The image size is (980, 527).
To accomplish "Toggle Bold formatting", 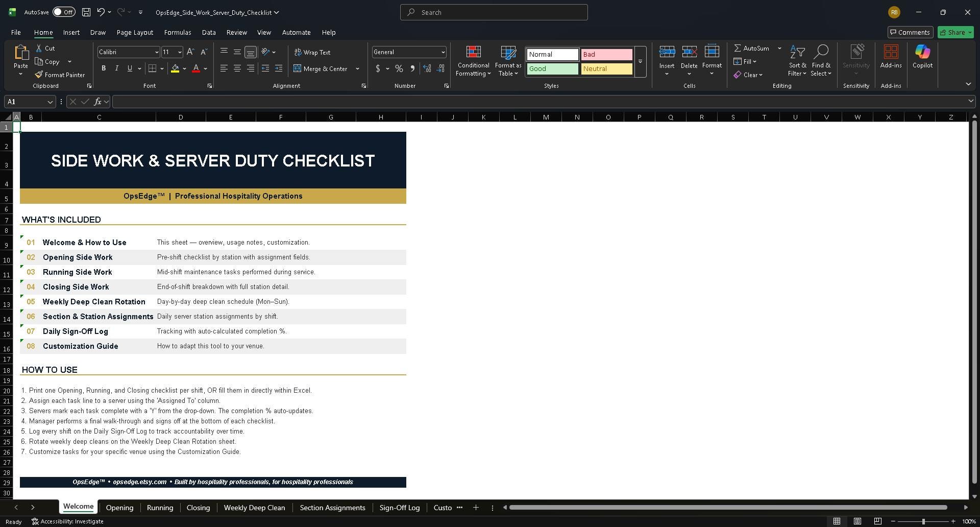I will pyautogui.click(x=104, y=68).
